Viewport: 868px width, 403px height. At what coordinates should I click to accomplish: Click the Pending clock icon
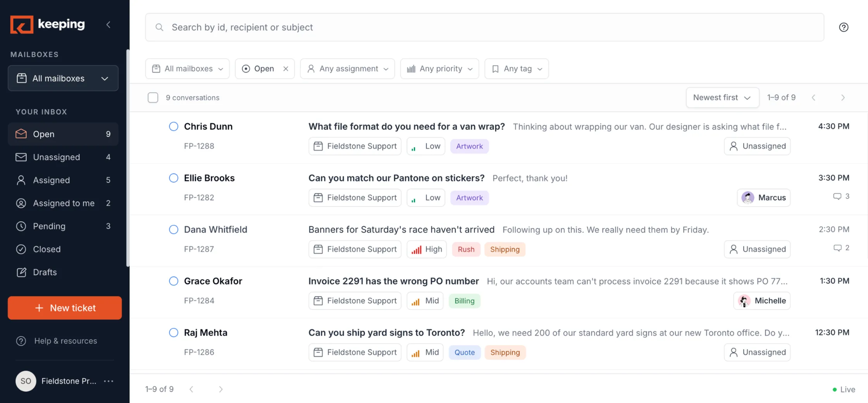(x=21, y=226)
